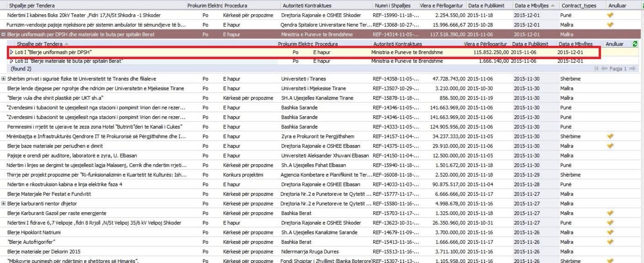Click main Prokurim Elektro column header
Image resolution: width=644 pixels, height=263 pixels.
[205, 5]
